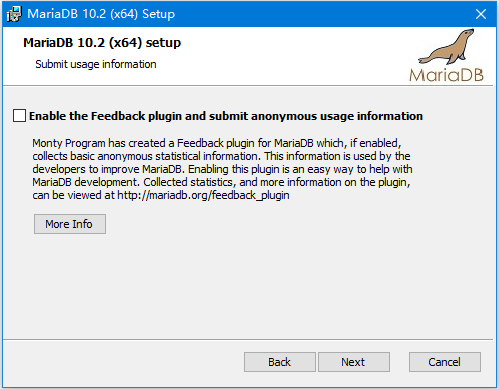Click the MariaDB wordmark under the seal

(x=447, y=75)
